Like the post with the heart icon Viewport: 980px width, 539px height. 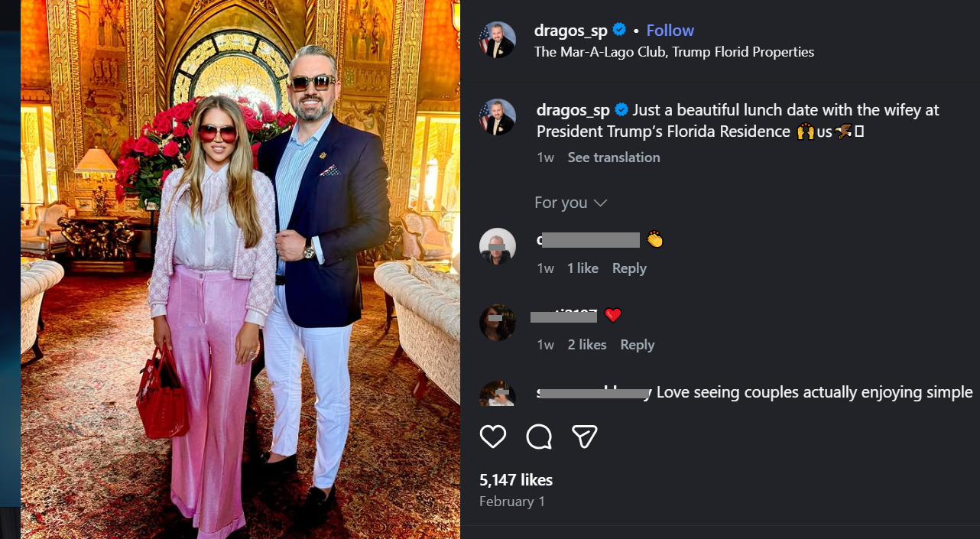point(493,437)
